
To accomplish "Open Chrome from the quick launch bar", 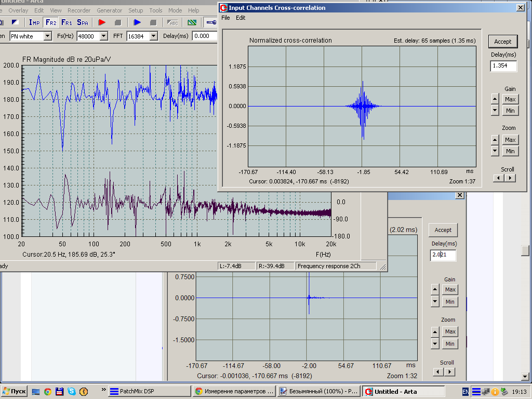I will click(47, 391).
